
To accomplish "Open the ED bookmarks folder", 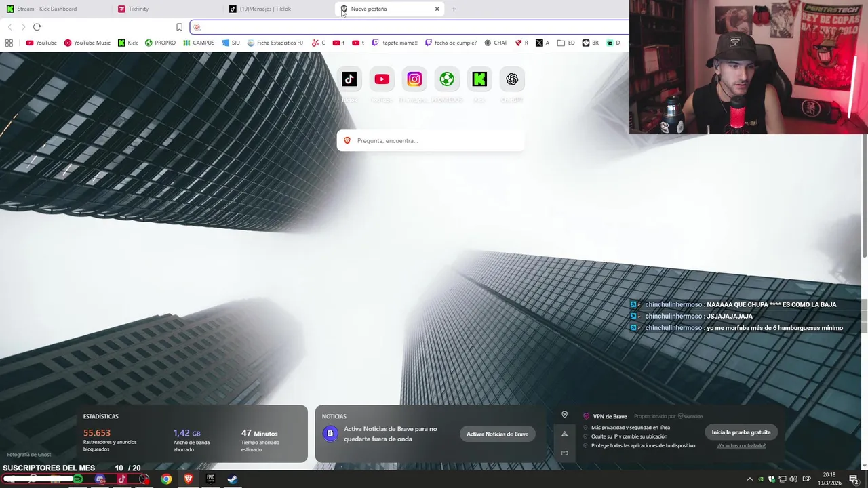I will point(566,43).
